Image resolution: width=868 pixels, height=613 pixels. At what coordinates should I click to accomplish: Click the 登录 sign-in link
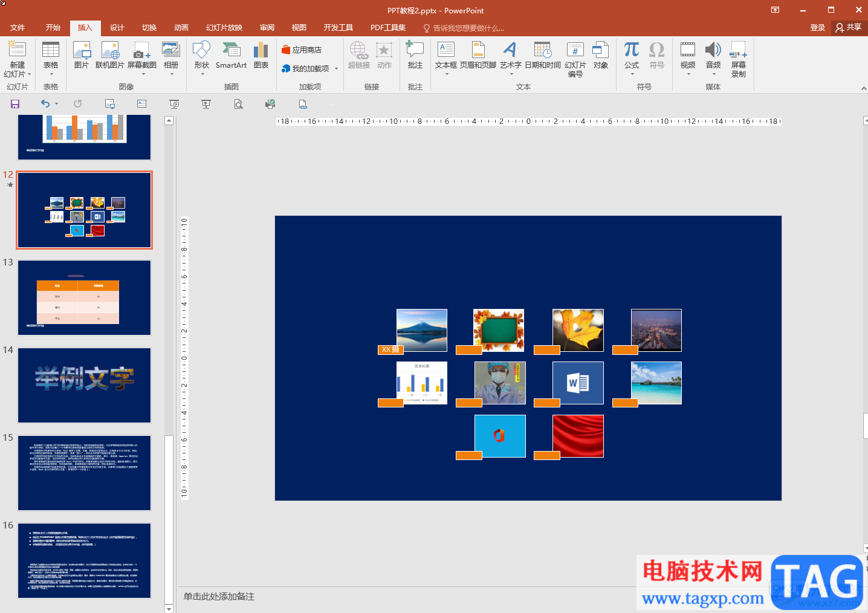pyautogui.click(x=818, y=28)
